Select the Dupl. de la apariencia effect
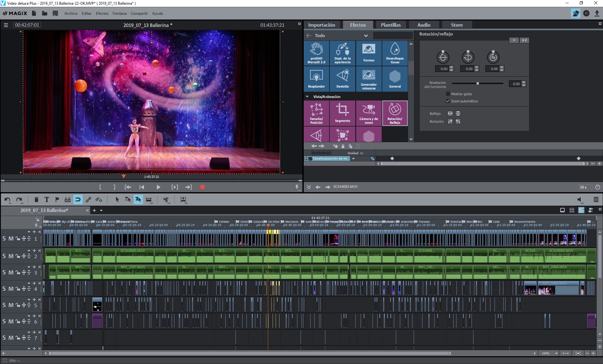Screen dimensions: 603x364 (342, 53)
